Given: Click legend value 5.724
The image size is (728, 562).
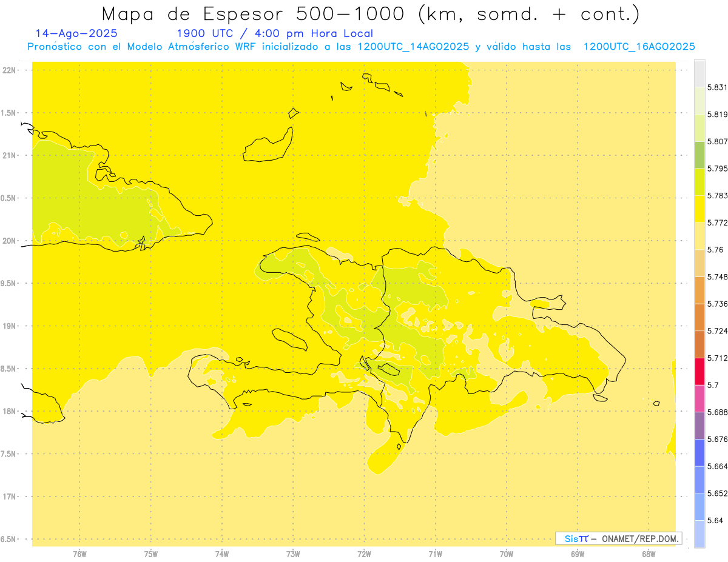Looking at the screenshot, I should tap(718, 331).
